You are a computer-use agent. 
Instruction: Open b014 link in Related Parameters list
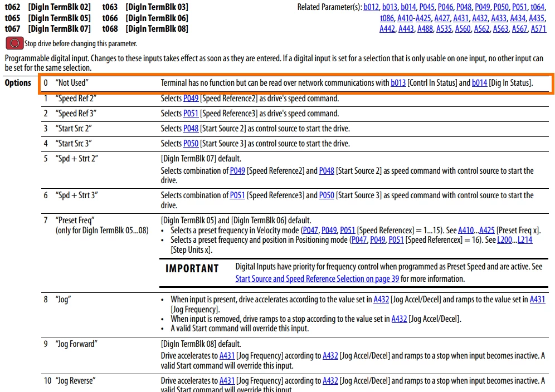pyautogui.click(x=408, y=7)
